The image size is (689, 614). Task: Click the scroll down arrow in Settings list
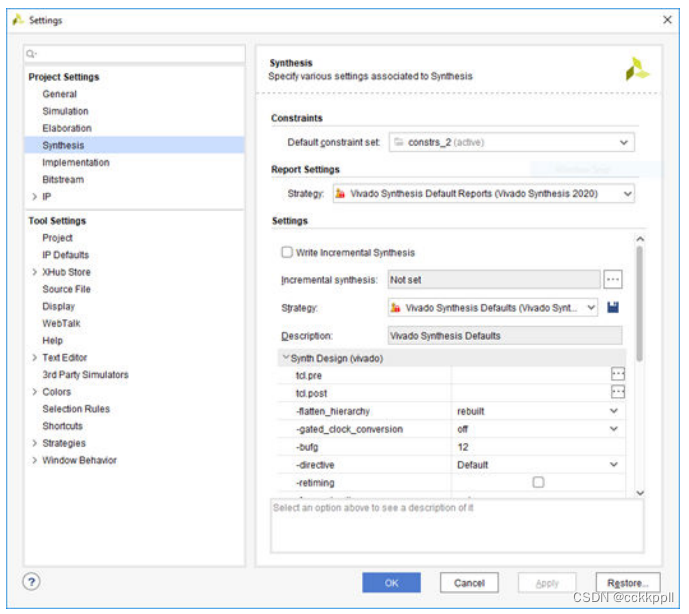pos(640,493)
